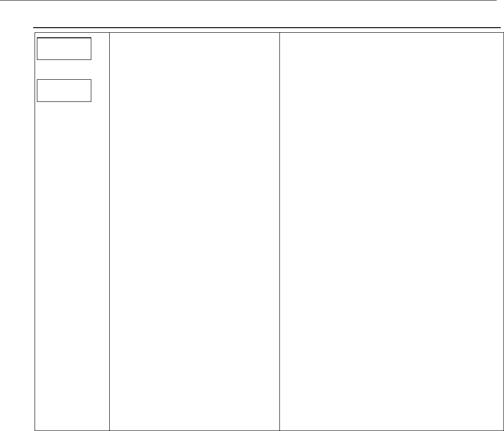Click inside the wide empty right panel

tap(391, 231)
